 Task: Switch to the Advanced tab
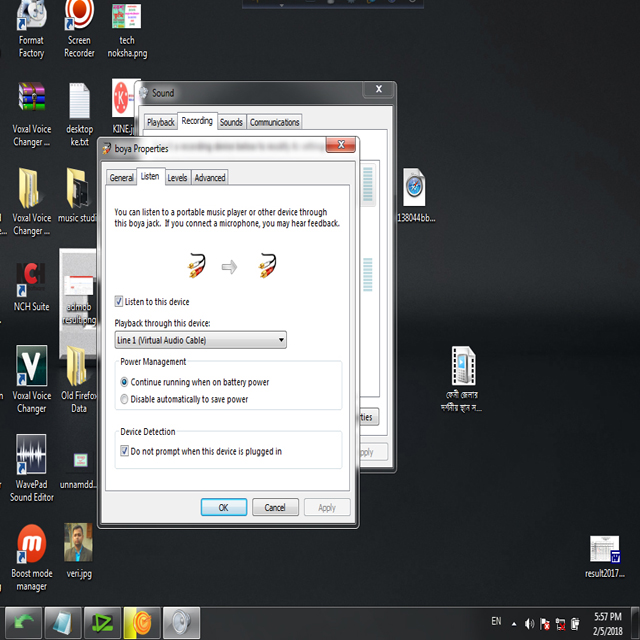(x=210, y=178)
